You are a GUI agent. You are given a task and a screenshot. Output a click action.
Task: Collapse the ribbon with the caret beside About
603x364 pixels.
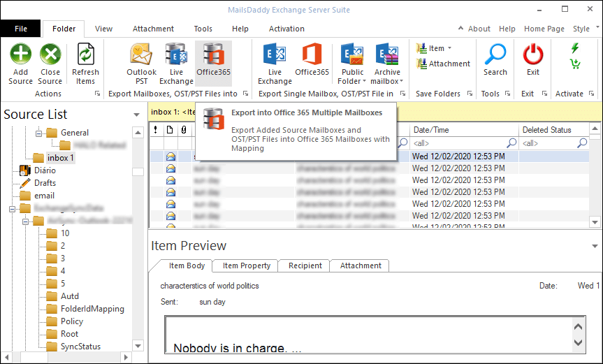[460, 28]
